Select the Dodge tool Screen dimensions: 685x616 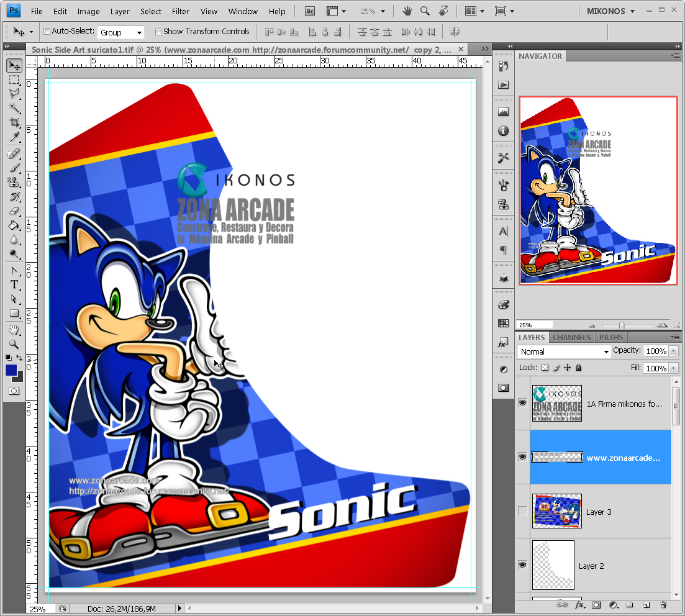[x=14, y=254]
